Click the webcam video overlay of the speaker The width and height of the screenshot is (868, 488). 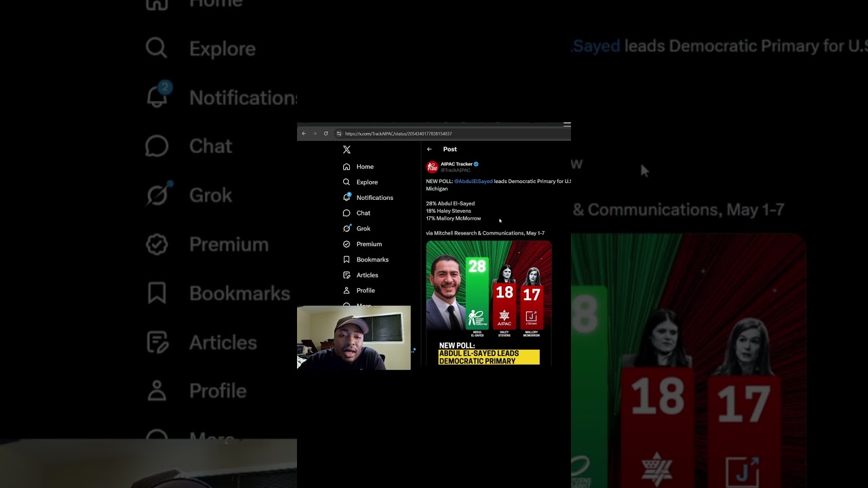[353, 338]
